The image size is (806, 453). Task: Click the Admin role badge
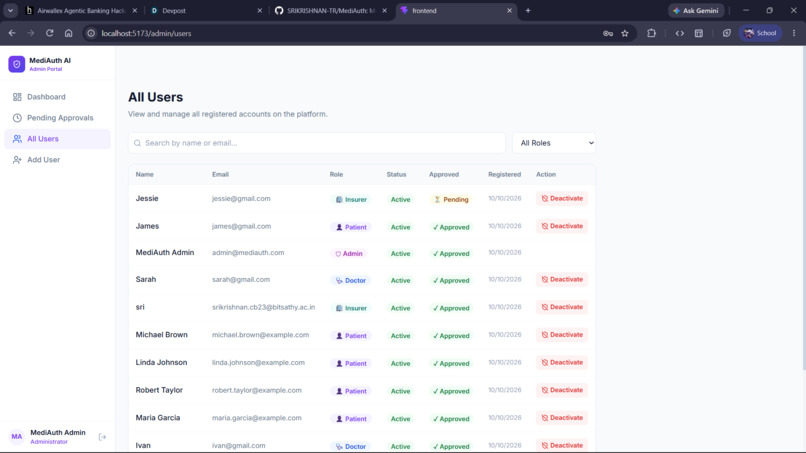349,253
